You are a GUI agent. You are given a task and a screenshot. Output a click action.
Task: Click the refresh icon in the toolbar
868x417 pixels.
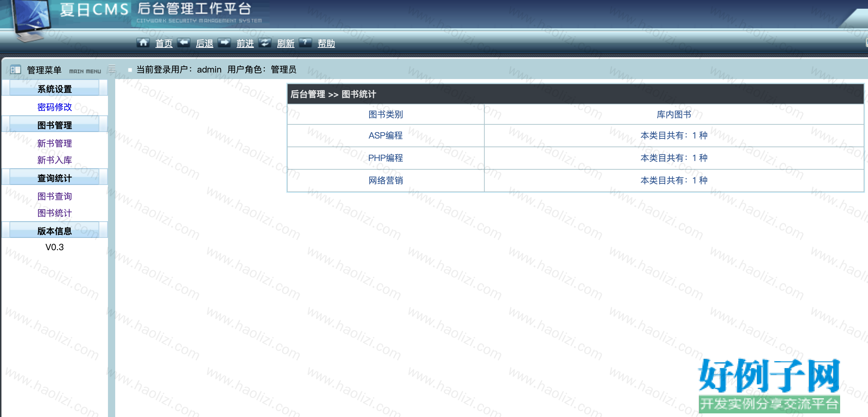(265, 43)
